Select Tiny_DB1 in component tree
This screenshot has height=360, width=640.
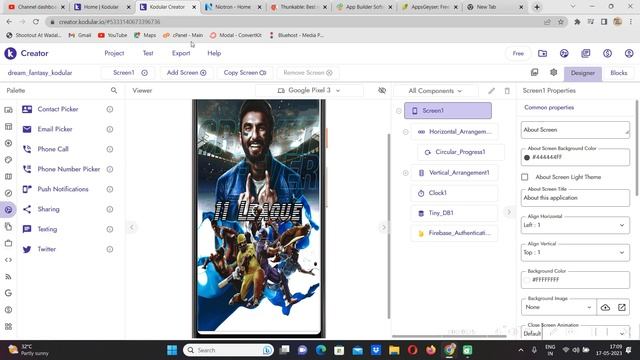(x=454, y=213)
